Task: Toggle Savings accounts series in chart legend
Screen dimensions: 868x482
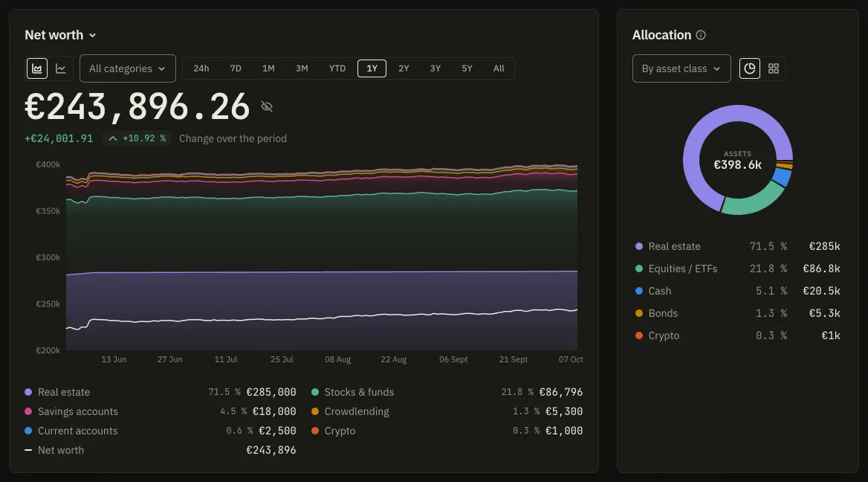Action: point(161,411)
